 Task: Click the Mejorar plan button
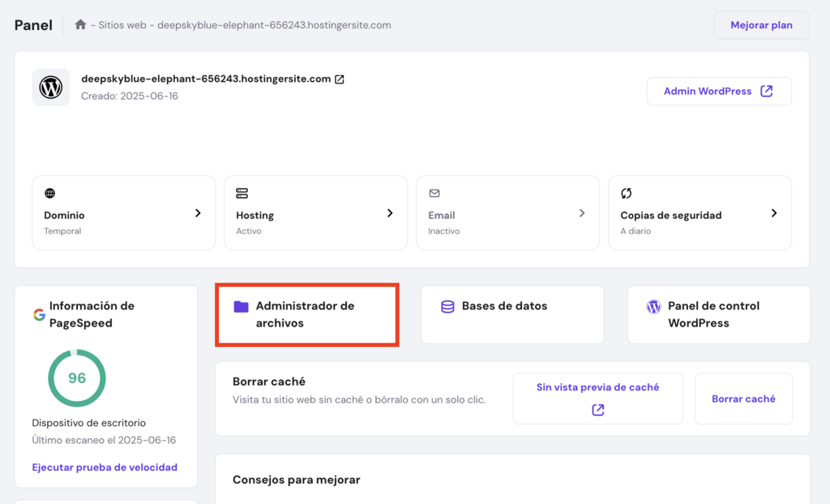[760, 25]
